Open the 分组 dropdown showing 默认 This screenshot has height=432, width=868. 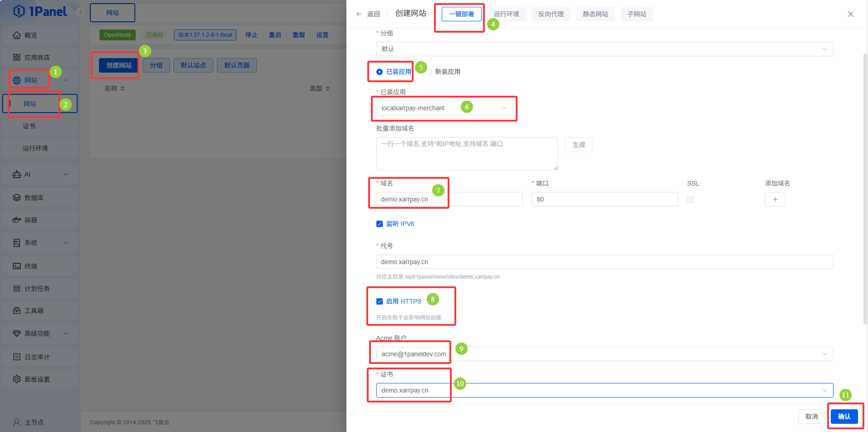click(x=604, y=49)
